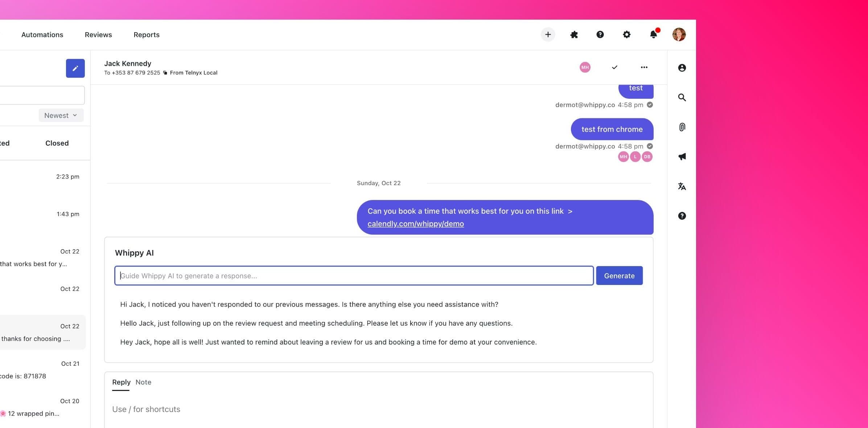The width and height of the screenshot is (868, 428).
Task: Switch to the Note tab
Action: click(143, 382)
